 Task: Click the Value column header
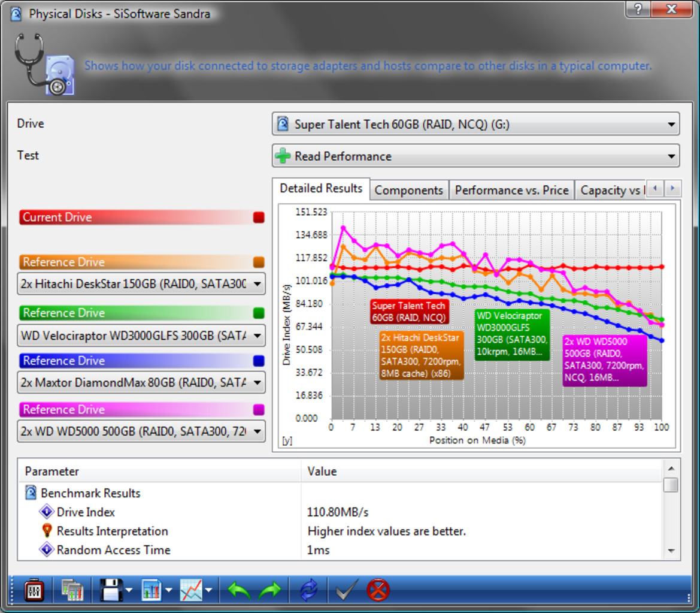point(481,471)
